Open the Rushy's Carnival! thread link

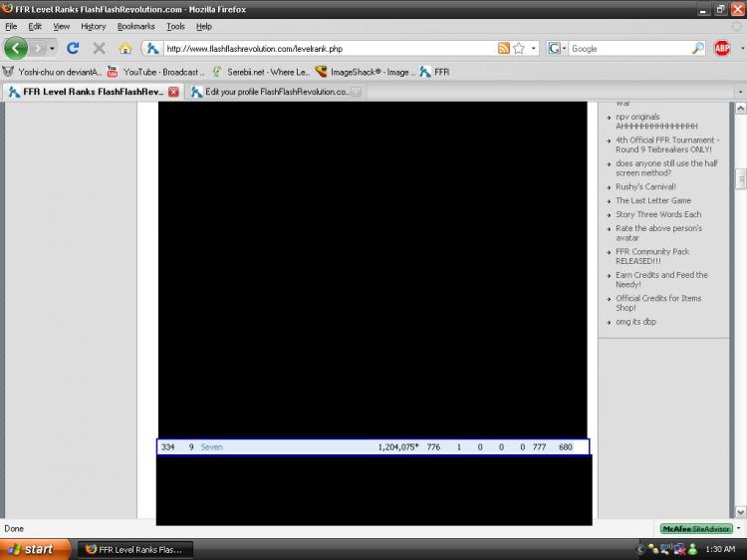coord(645,186)
